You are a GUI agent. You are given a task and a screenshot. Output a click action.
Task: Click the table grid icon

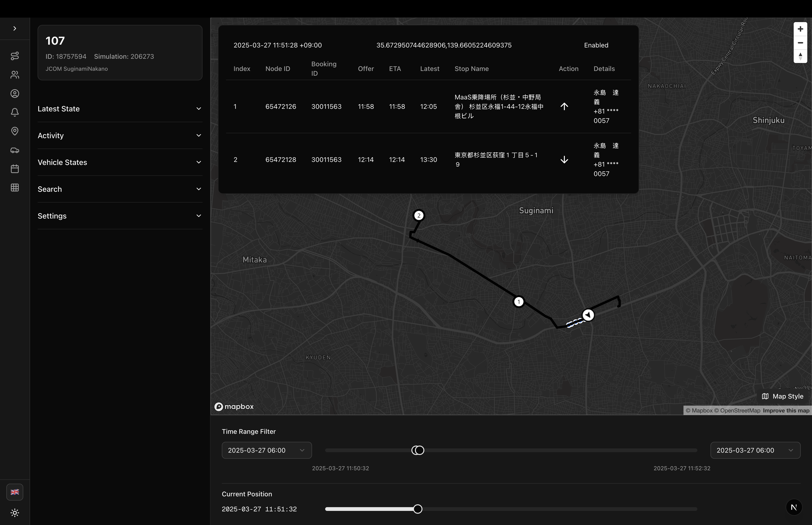[15, 188]
